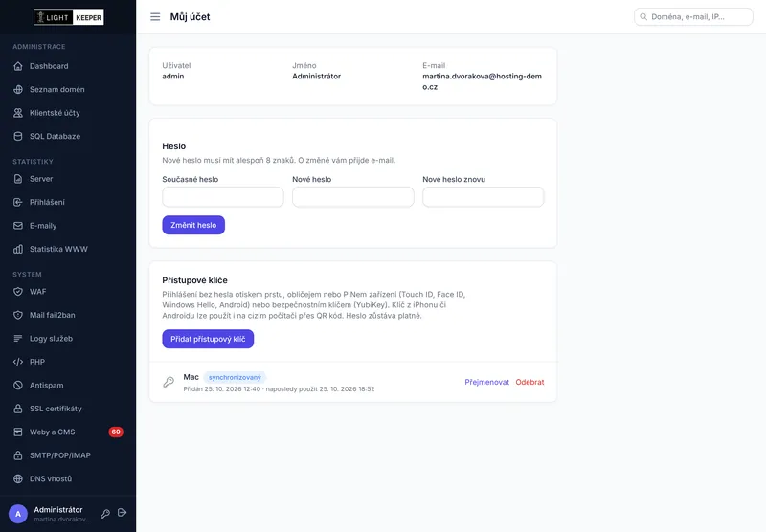Open the SQL Databaze database icon
Viewport: 766px width, 532px height.
(18, 136)
